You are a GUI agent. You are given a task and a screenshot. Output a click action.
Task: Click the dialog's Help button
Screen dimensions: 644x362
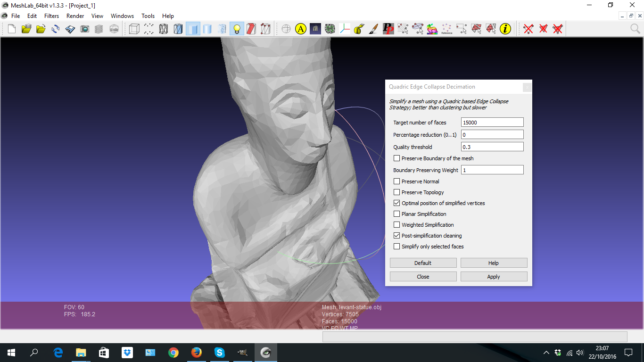coord(494,263)
